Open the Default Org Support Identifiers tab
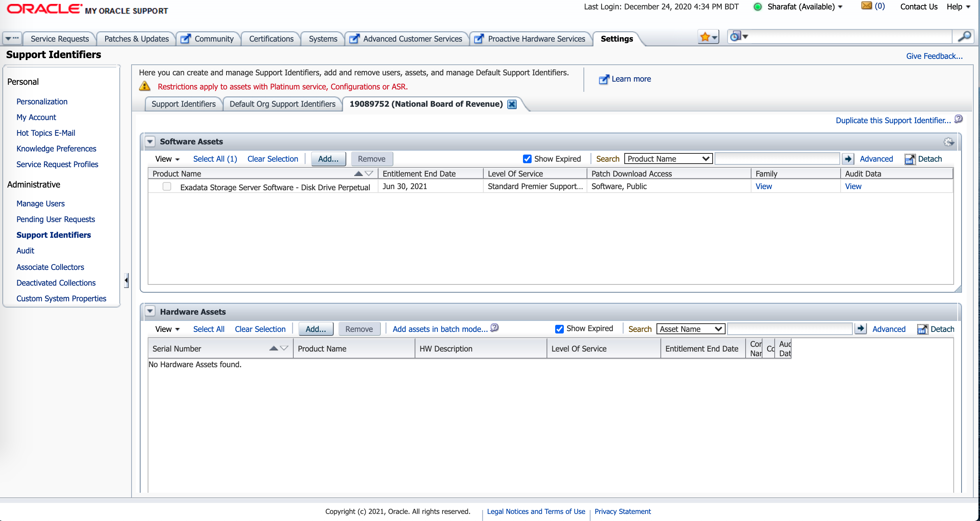This screenshot has width=980, height=521. point(282,104)
